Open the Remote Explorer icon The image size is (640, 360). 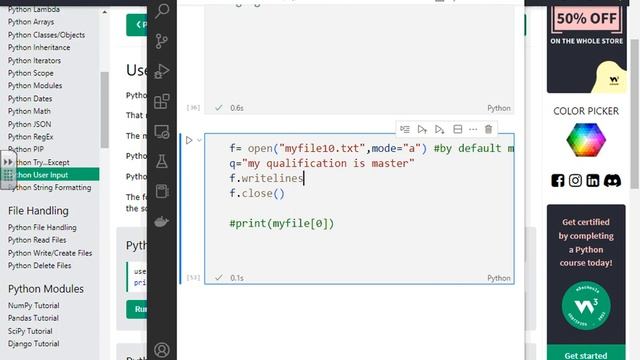162,131
